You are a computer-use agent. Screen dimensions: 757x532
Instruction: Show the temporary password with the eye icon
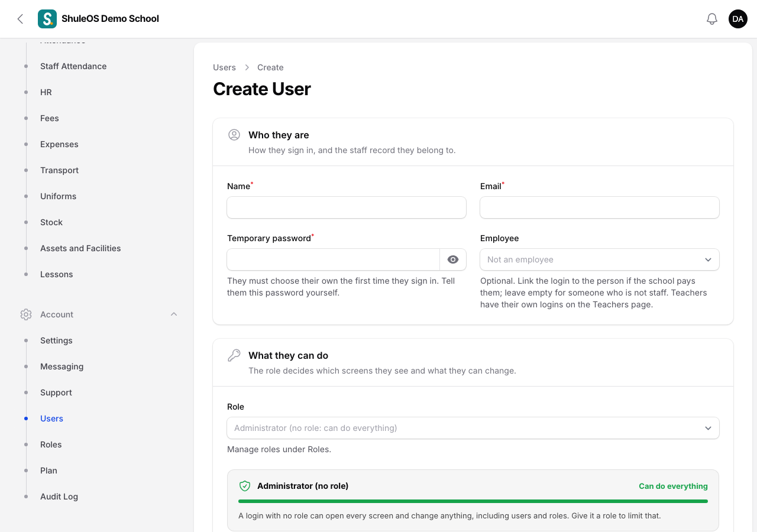click(x=453, y=259)
